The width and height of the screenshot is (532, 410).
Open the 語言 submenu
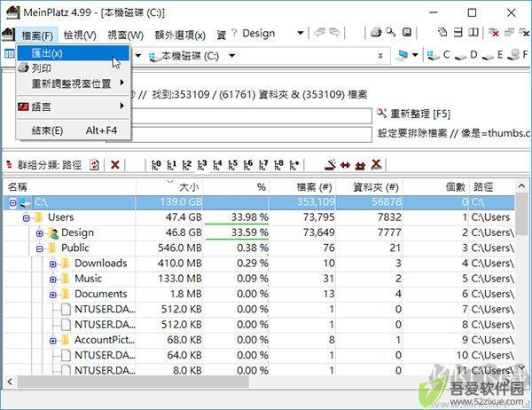(74, 106)
